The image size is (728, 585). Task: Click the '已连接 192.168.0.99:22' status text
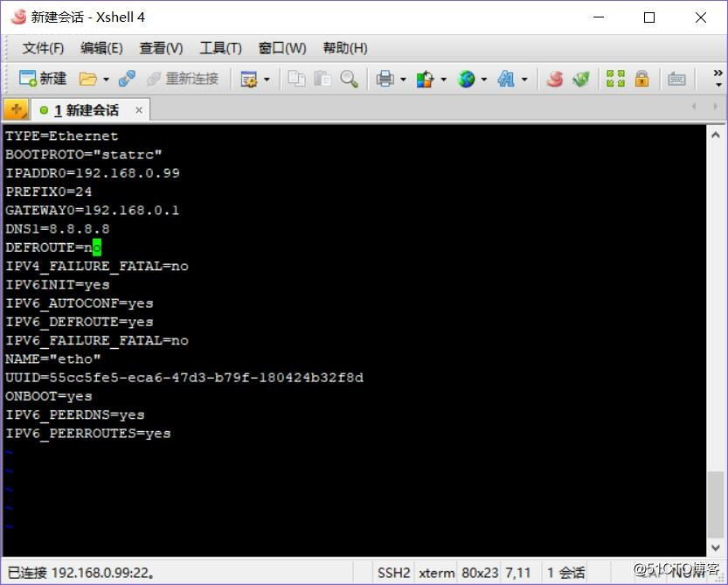point(81,573)
